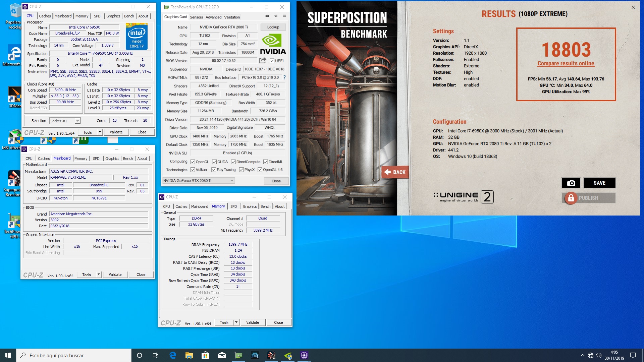
Task: Expand Tools dropdown arrow in CPU-Z Memory window
Action: click(x=236, y=322)
